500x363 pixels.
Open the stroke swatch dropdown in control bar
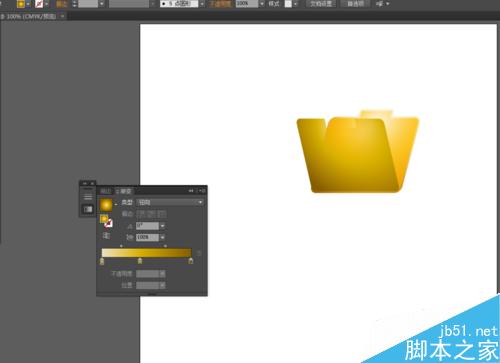(x=46, y=4)
